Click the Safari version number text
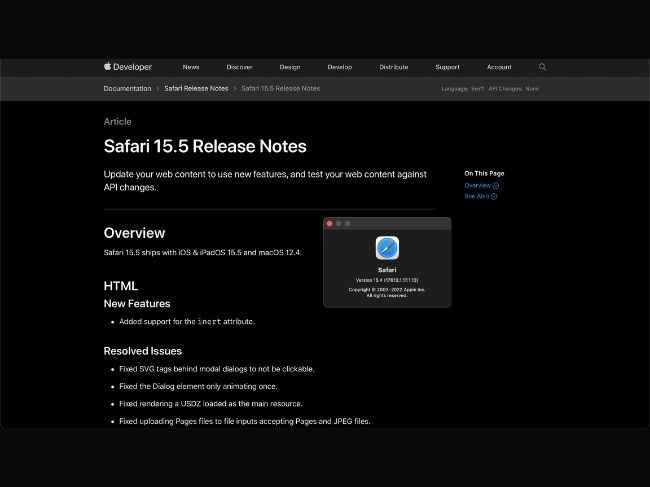 387,281
